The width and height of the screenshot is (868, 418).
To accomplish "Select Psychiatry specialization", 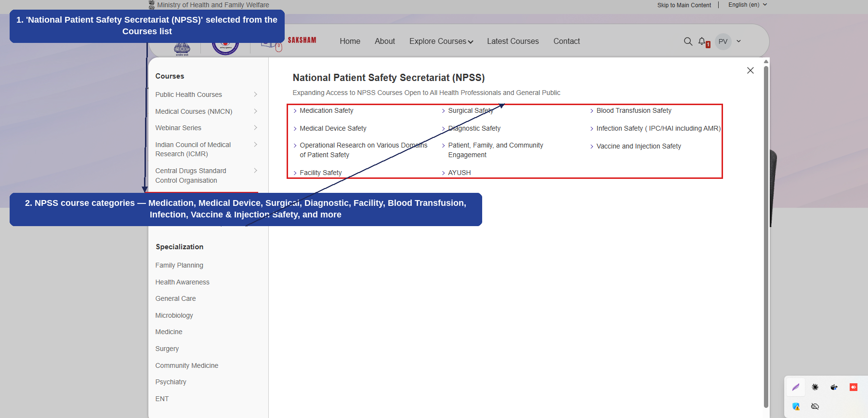I will (171, 382).
